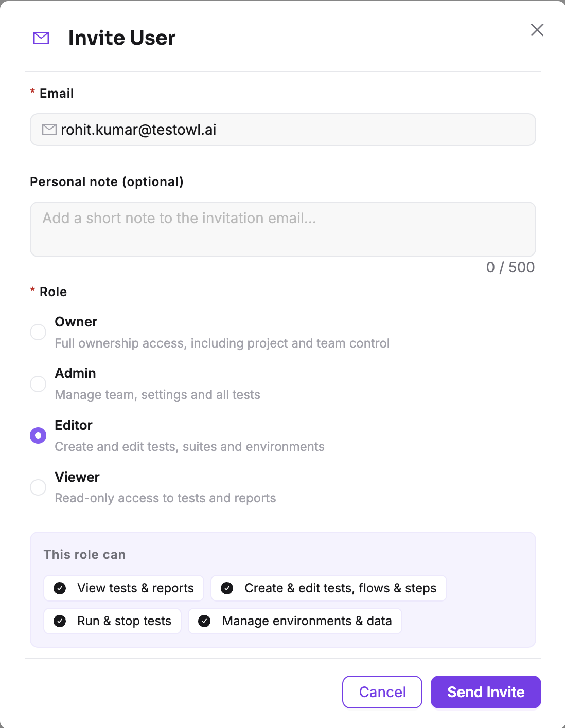The height and width of the screenshot is (728, 565).
Task: Select the Owner role radio button
Action: point(38,332)
